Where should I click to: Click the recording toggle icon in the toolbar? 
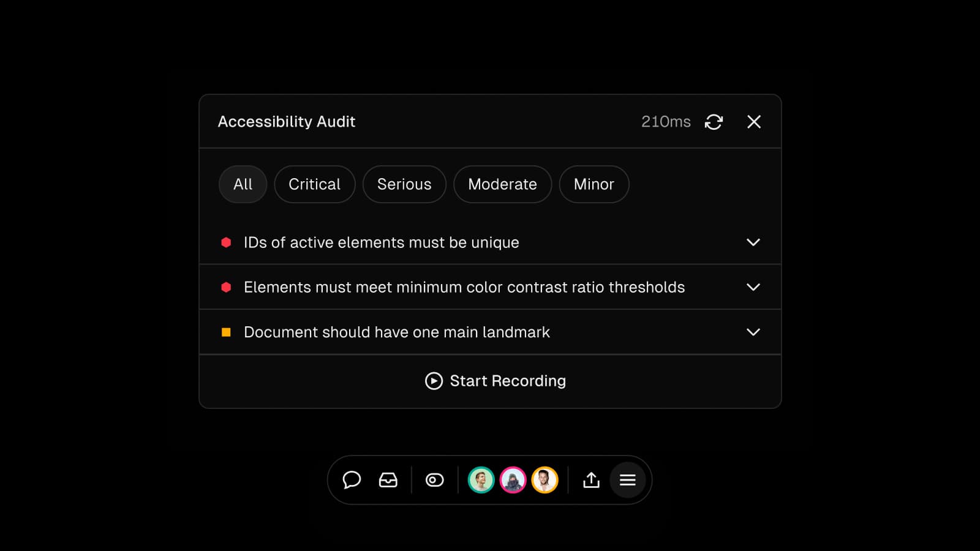[434, 480]
